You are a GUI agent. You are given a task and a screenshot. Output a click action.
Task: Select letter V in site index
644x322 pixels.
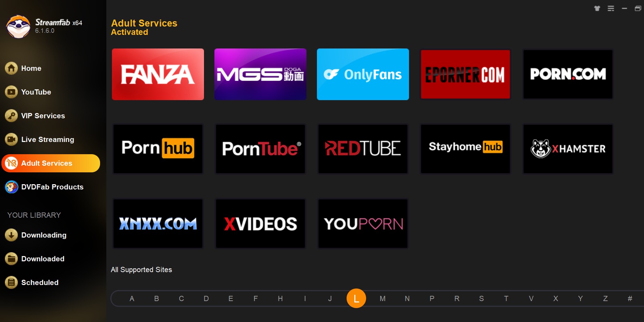[x=531, y=299]
